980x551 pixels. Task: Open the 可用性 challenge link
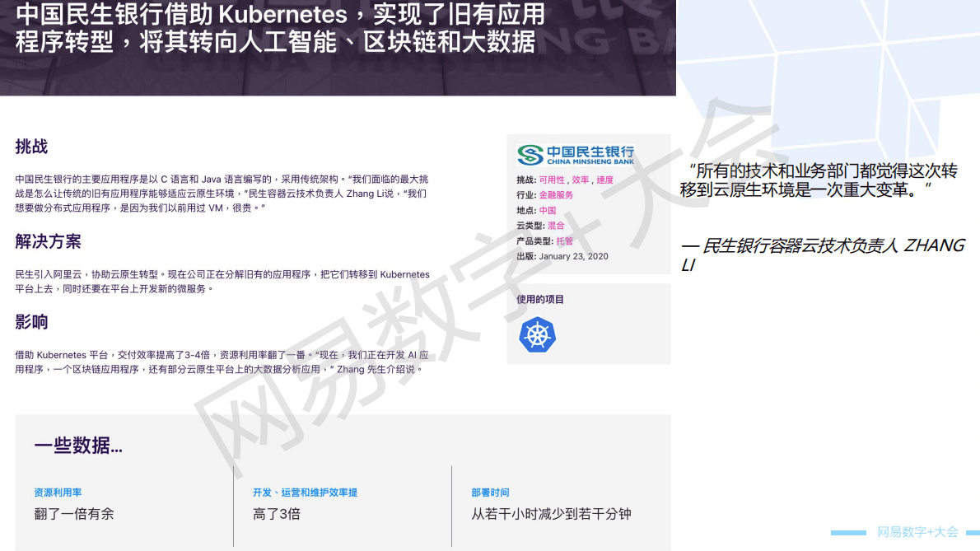coord(552,180)
